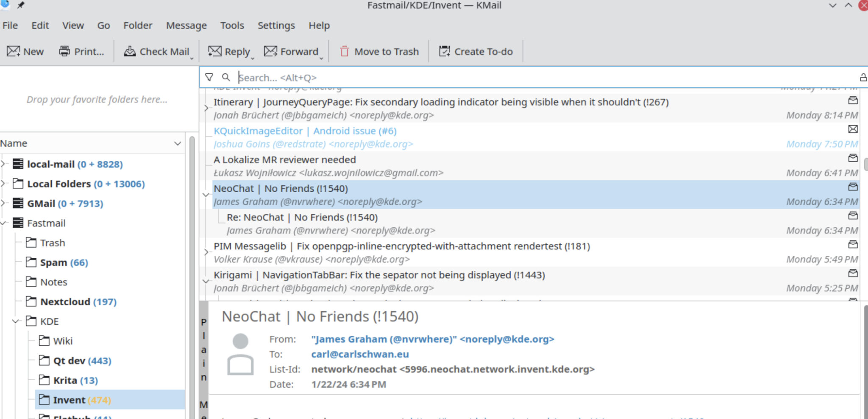Open the Settings menu
Screen dimensions: 868x419
coord(276,25)
